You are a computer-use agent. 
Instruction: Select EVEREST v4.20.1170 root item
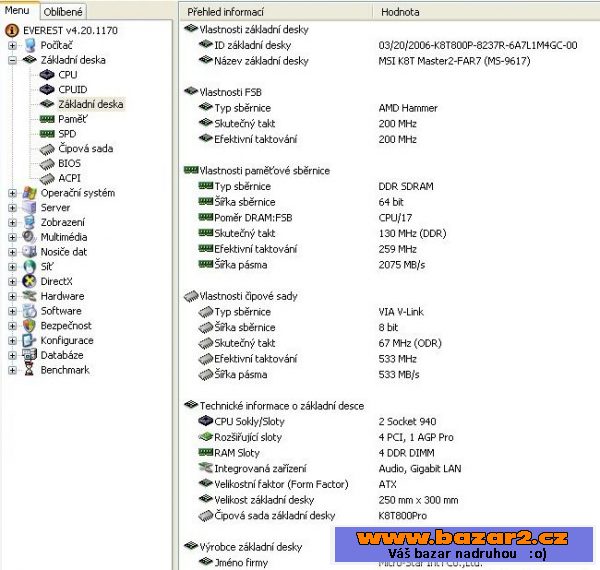coord(70,30)
